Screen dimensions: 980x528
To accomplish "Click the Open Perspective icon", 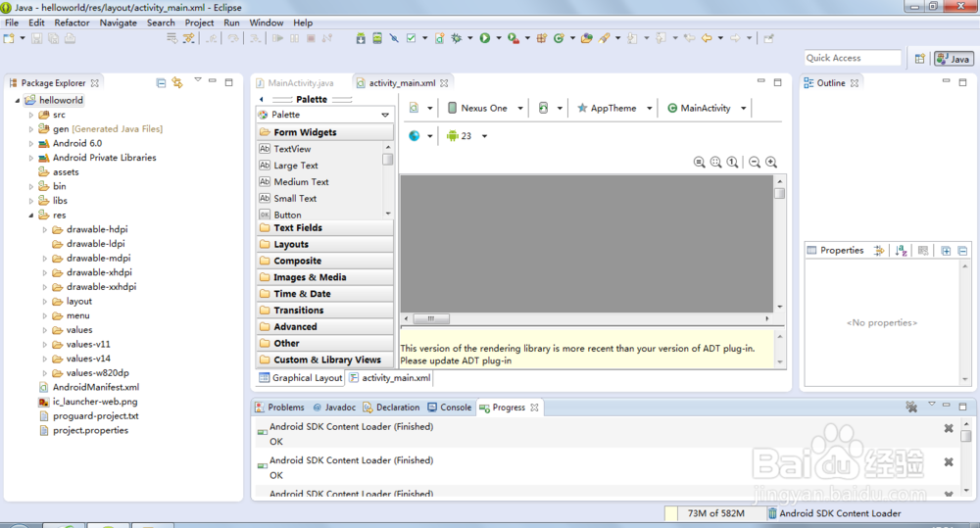I will tap(919, 59).
